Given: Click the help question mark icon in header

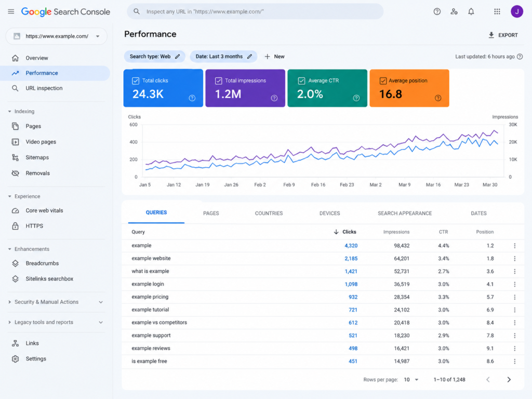Looking at the screenshot, I should 437,11.
